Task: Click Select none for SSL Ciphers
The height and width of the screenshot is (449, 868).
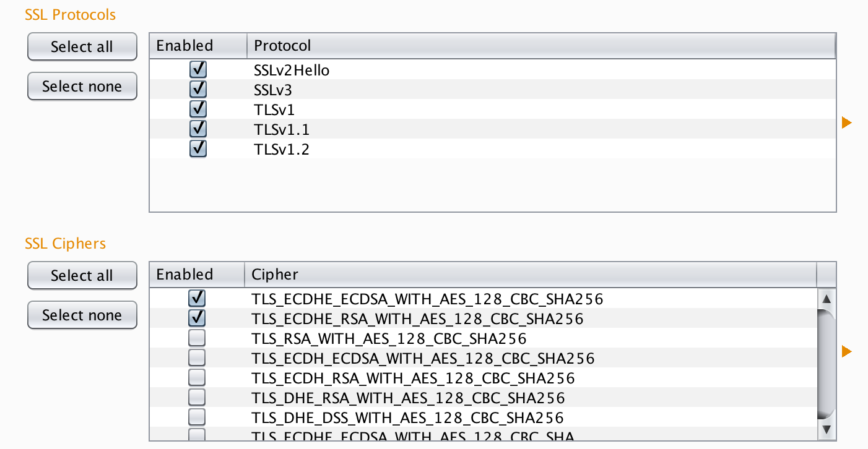Action: [82, 315]
